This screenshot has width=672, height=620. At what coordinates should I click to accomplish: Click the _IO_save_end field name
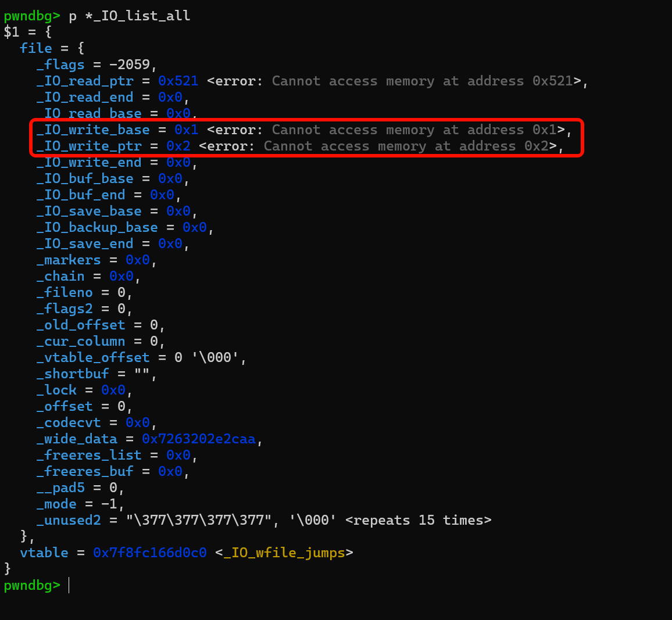coord(85,244)
